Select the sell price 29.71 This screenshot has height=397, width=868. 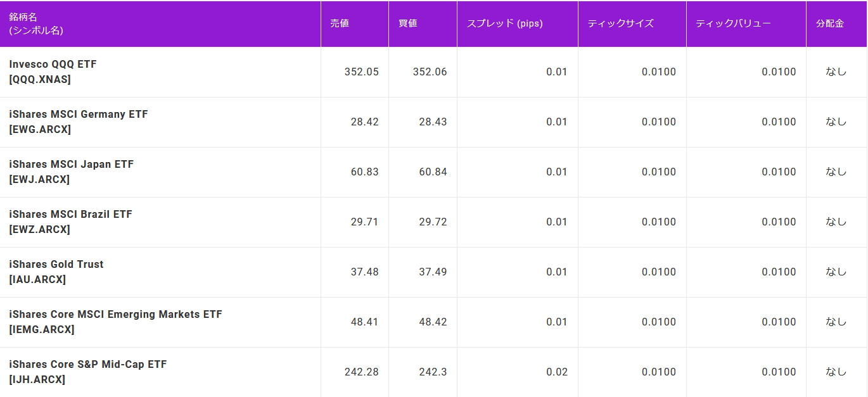click(x=365, y=222)
